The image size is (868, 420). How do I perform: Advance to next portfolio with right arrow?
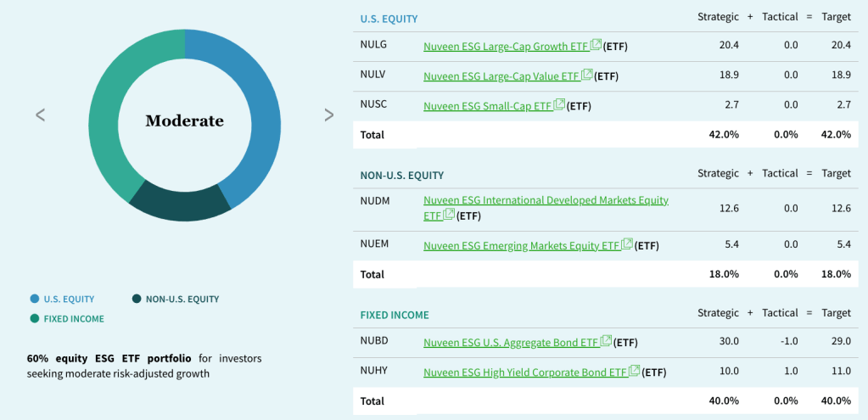[x=329, y=115]
